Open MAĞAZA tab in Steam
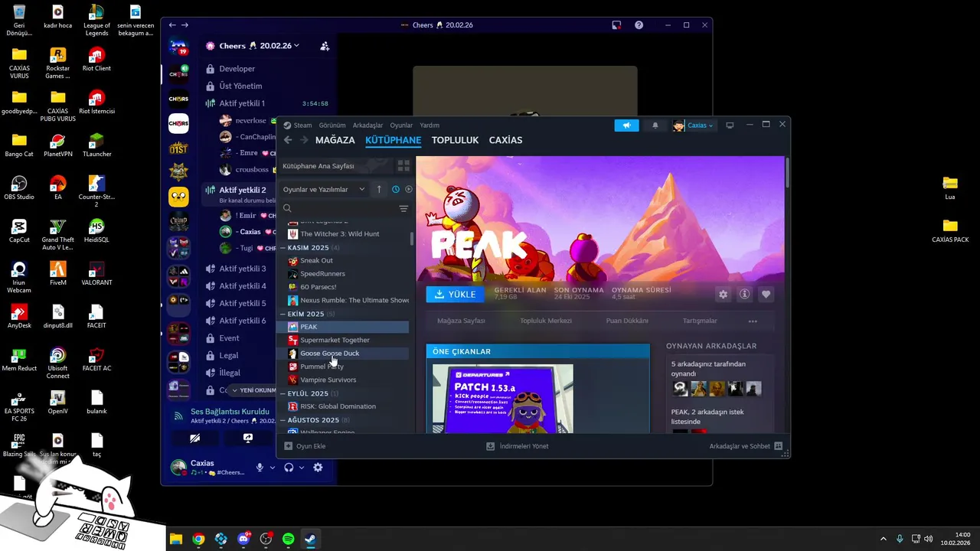Image resolution: width=980 pixels, height=551 pixels. tap(335, 140)
